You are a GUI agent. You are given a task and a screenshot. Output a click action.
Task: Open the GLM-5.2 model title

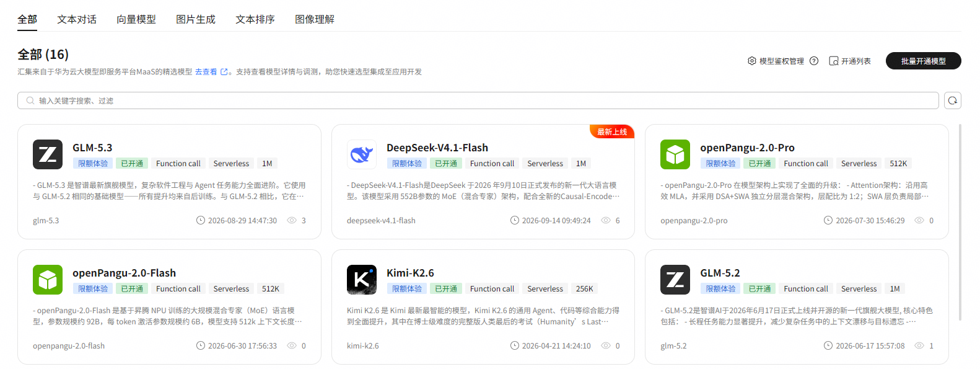click(720, 273)
